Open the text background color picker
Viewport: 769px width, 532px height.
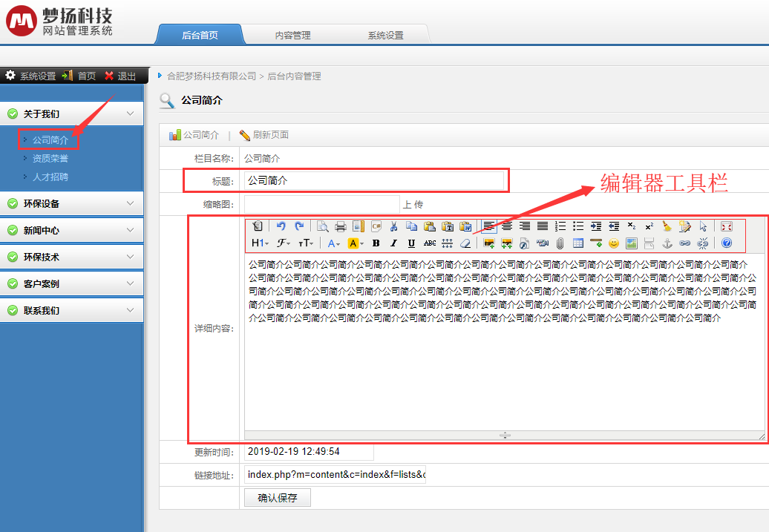(x=356, y=243)
